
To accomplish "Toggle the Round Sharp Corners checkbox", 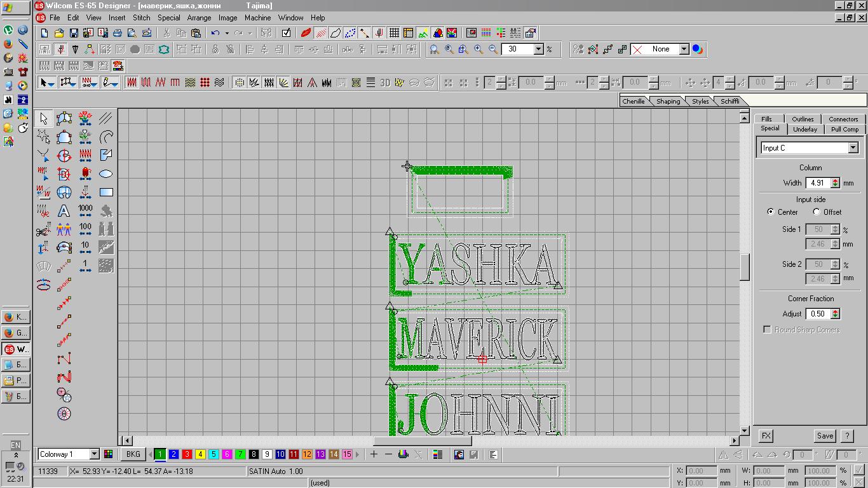I will (x=767, y=330).
